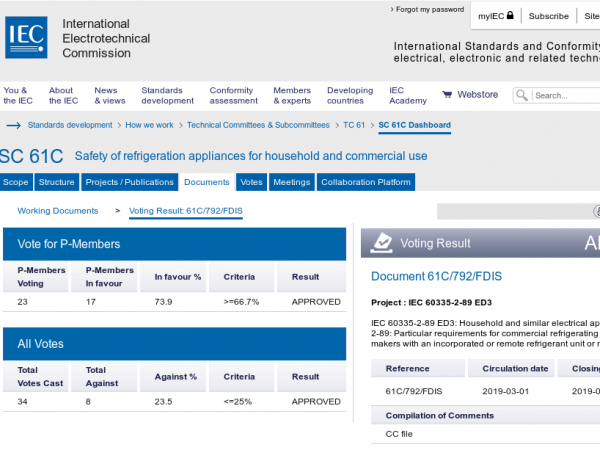This screenshot has height=450, width=600.
Task: Click the IEC logo
Action: [x=26, y=37]
